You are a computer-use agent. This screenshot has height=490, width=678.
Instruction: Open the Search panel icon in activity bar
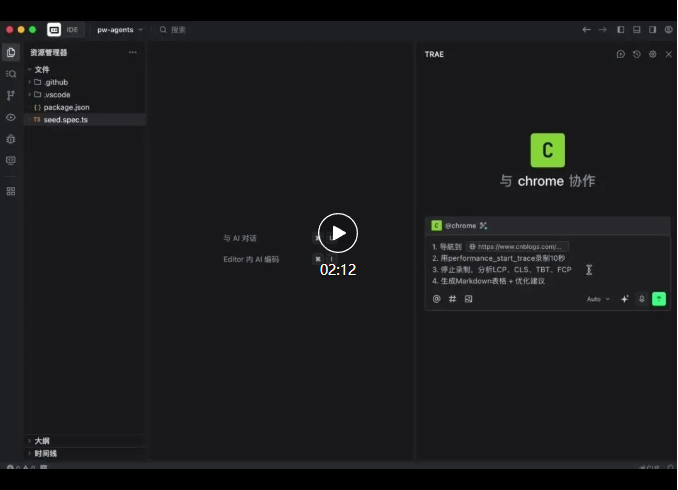click(11, 74)
